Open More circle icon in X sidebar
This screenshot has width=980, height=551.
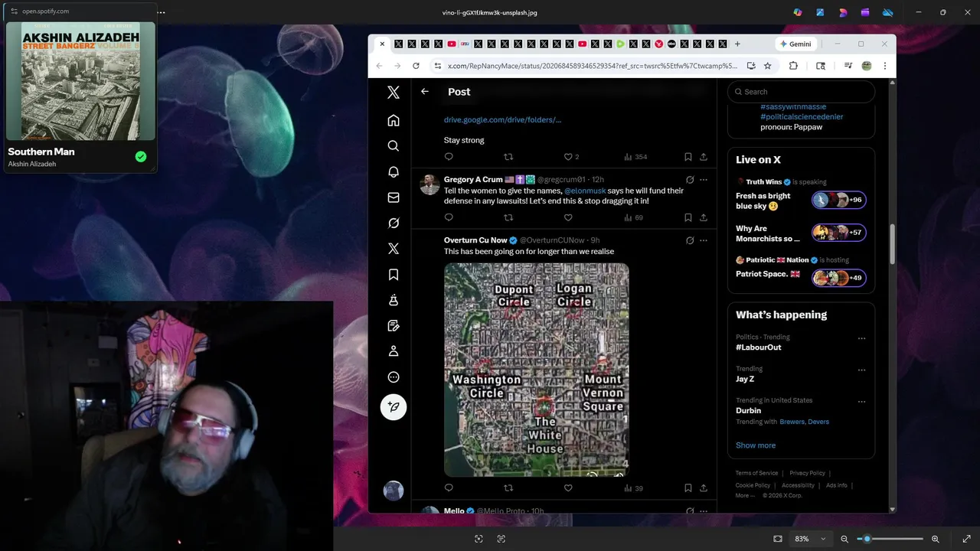tap(394, 377)
